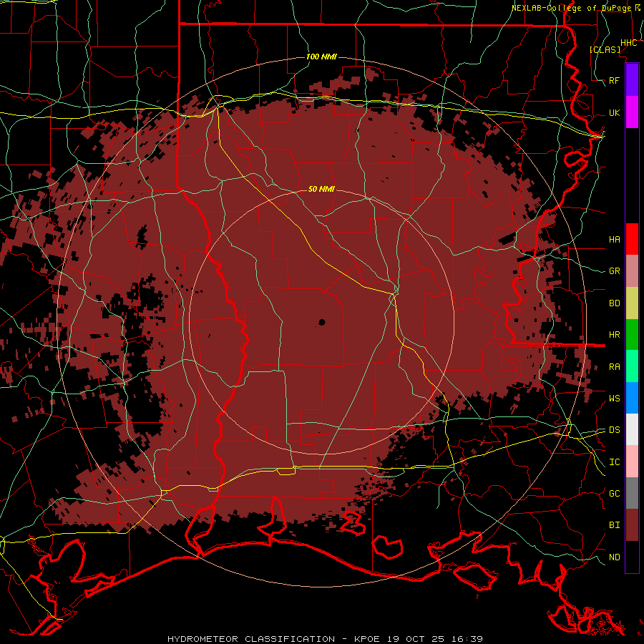Click the RF legend label
The width and height of the screenshot is (644, 644).
tap(615, 80)
